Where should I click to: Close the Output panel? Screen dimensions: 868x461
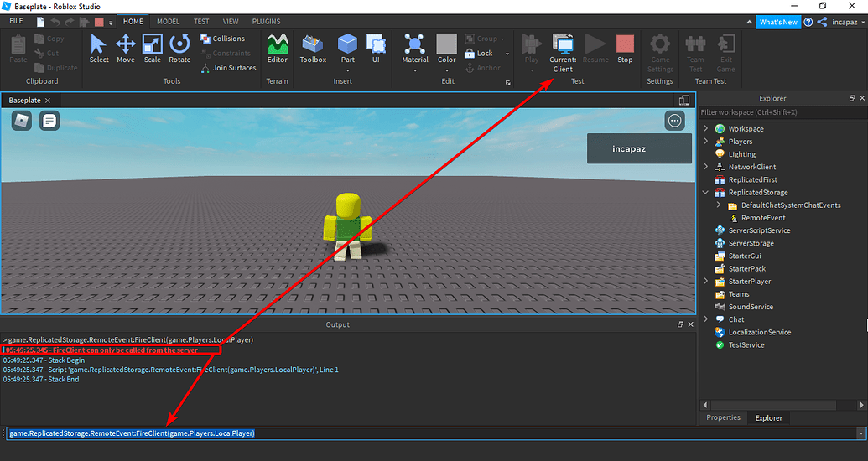pos(690,324)
